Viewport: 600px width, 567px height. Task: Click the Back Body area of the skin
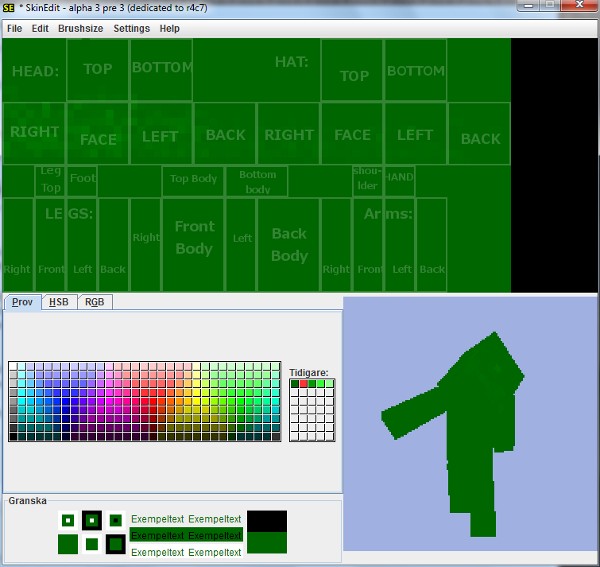[289, 244]
